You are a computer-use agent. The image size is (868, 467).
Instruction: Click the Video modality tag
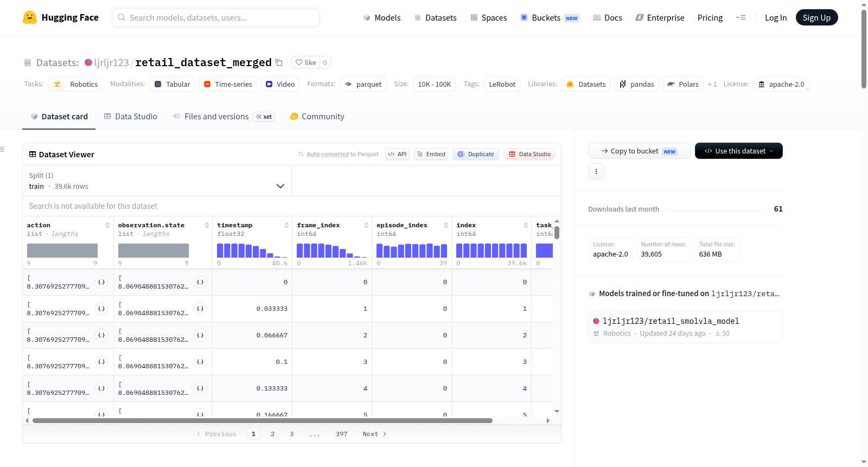(x=280, y=84)
